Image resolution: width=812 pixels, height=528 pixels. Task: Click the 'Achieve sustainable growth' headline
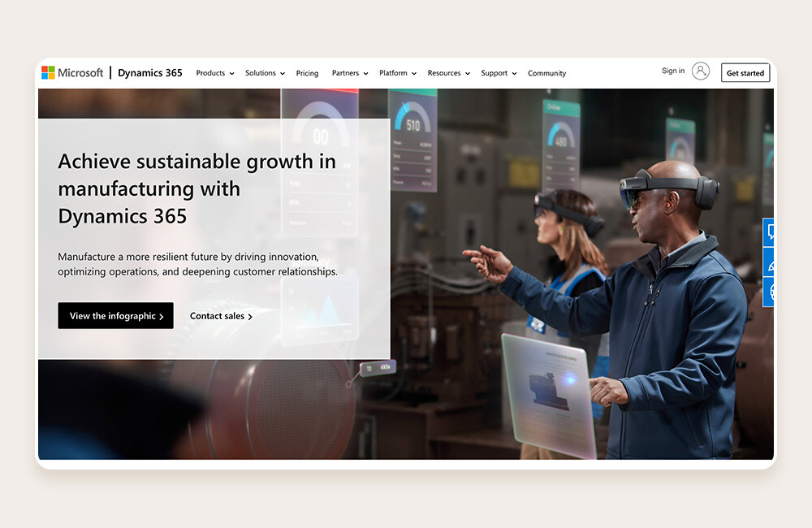coord(197,188)
